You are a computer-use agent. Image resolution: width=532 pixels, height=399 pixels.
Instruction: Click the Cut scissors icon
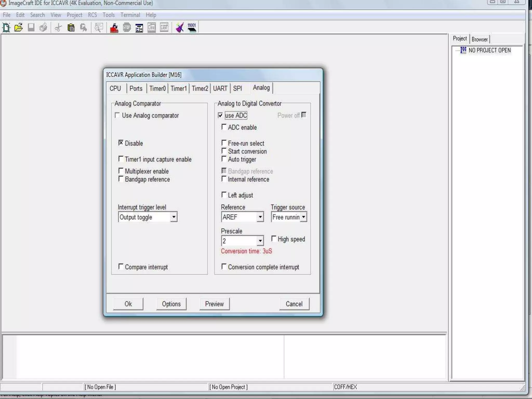coord(58,27)
